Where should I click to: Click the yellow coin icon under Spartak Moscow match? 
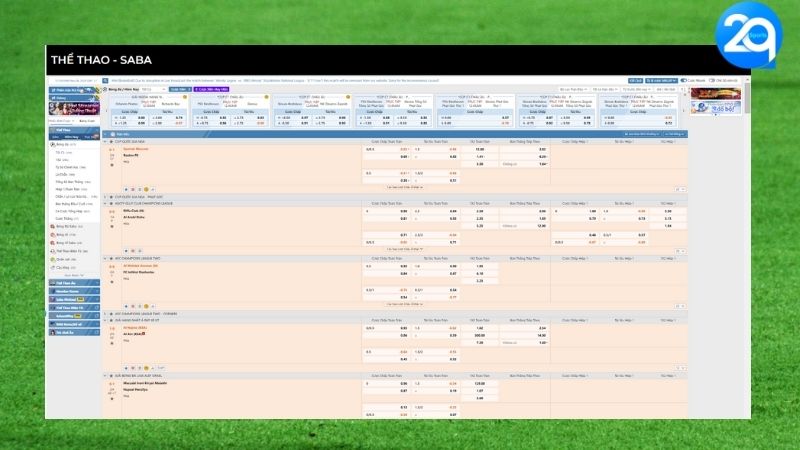pos(146,189)
